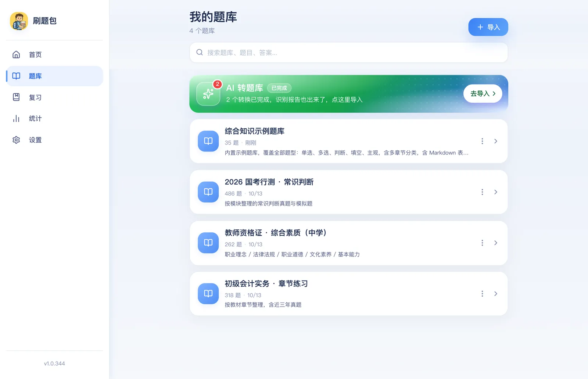Open the 统计 bar chart icon

tap(16, 118)
